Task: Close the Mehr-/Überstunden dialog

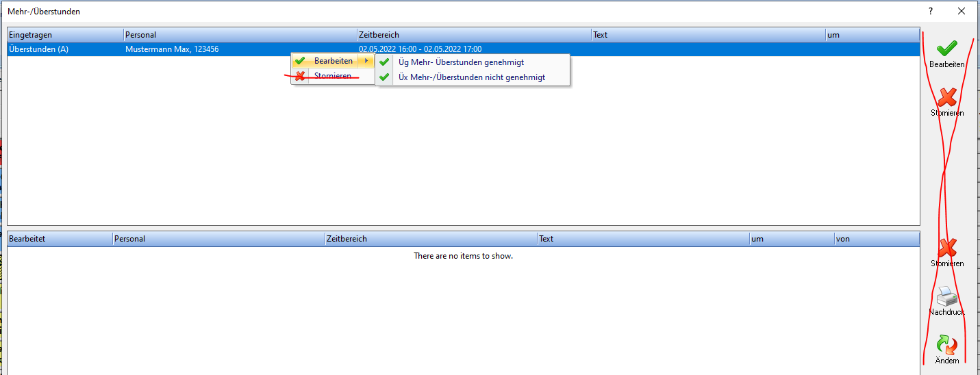Action: coord(962,11)
